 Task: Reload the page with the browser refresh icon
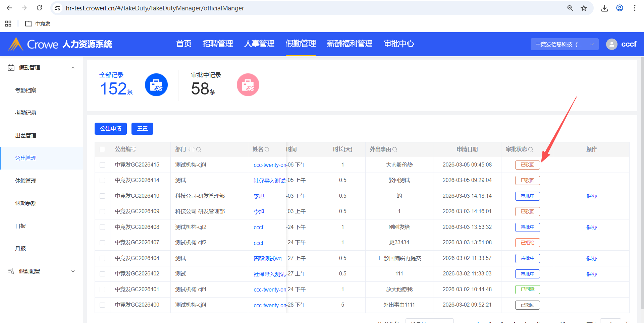click(x=39, y=8)
